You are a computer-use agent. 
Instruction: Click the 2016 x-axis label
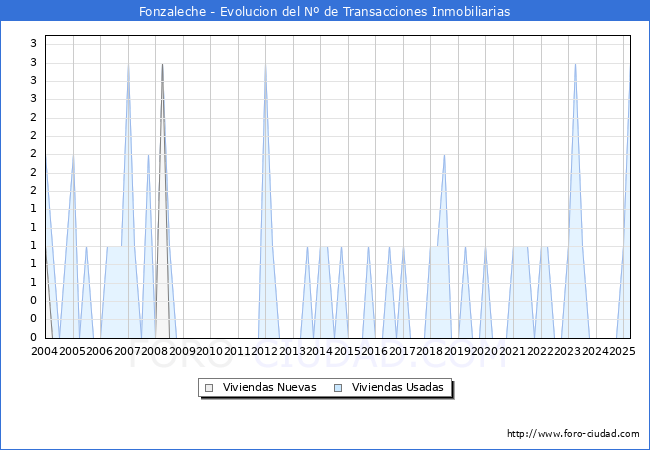pyautogui.click(x=374, y=351)
